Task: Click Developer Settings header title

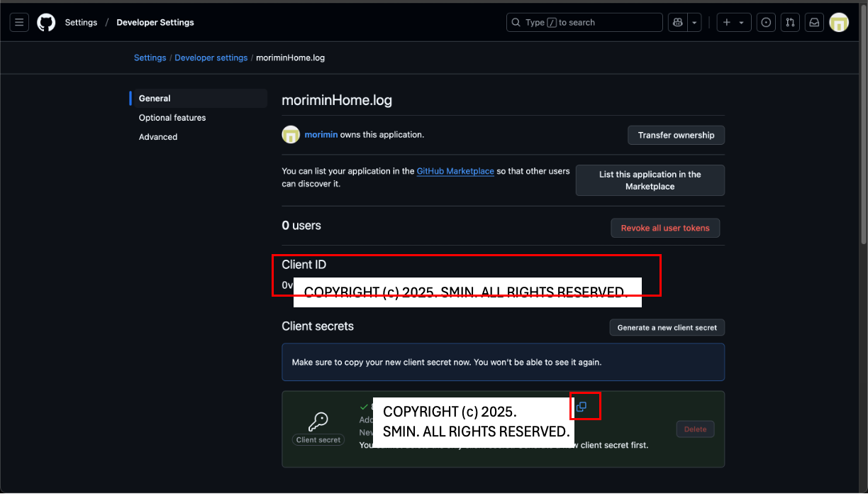Action: pos(155,23)
